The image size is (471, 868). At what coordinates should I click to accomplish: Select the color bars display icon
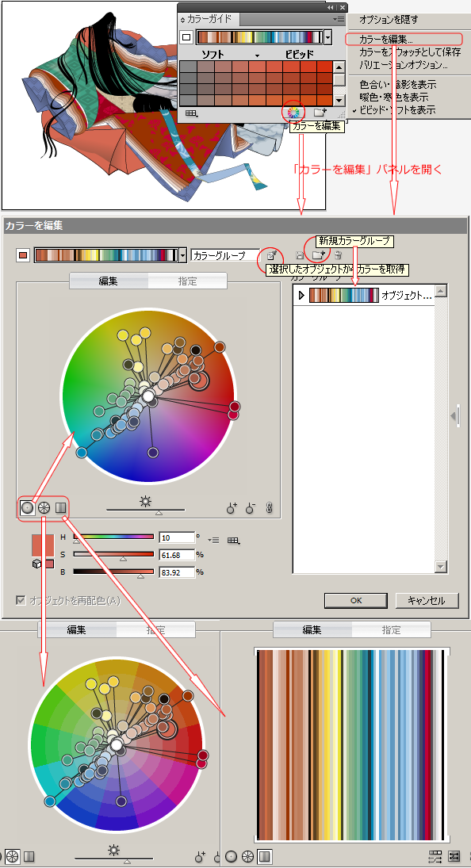(60, 507)
